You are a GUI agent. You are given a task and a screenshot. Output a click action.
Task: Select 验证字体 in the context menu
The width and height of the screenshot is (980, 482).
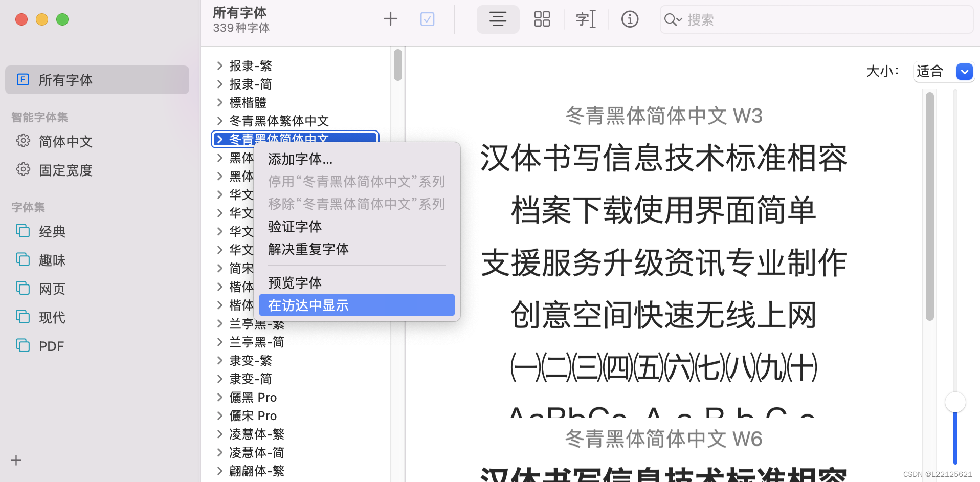coord(295,227)
